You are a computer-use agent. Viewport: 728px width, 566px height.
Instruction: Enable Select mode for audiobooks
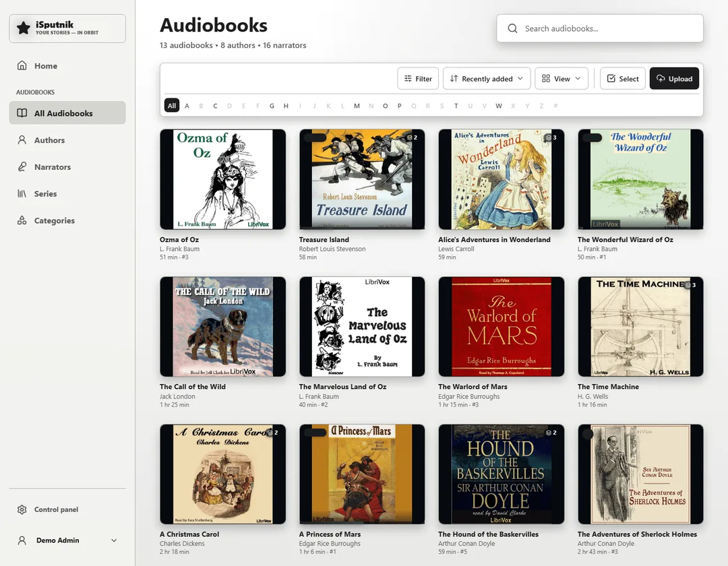coord(623,78)
